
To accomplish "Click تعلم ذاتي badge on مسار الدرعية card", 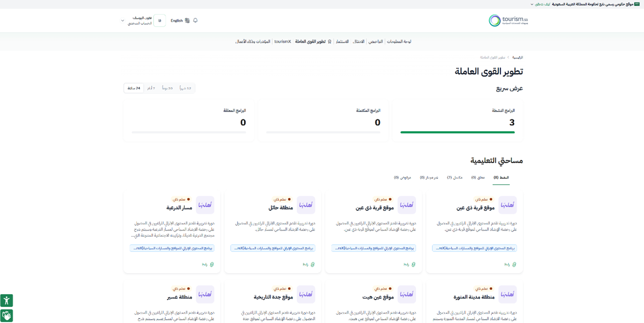I will (181, 199).
